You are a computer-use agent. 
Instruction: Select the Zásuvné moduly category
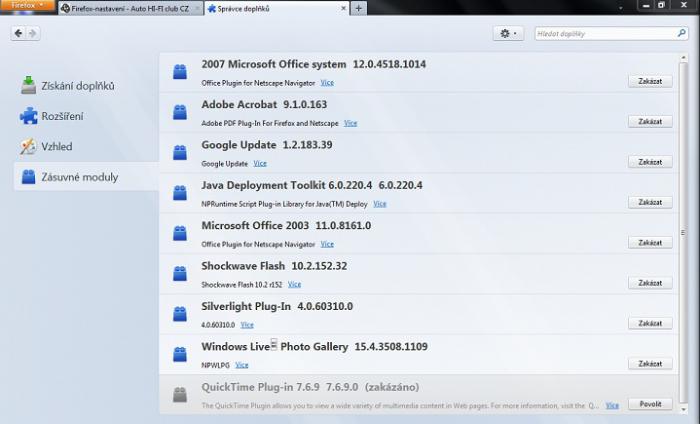coord(79,177)
